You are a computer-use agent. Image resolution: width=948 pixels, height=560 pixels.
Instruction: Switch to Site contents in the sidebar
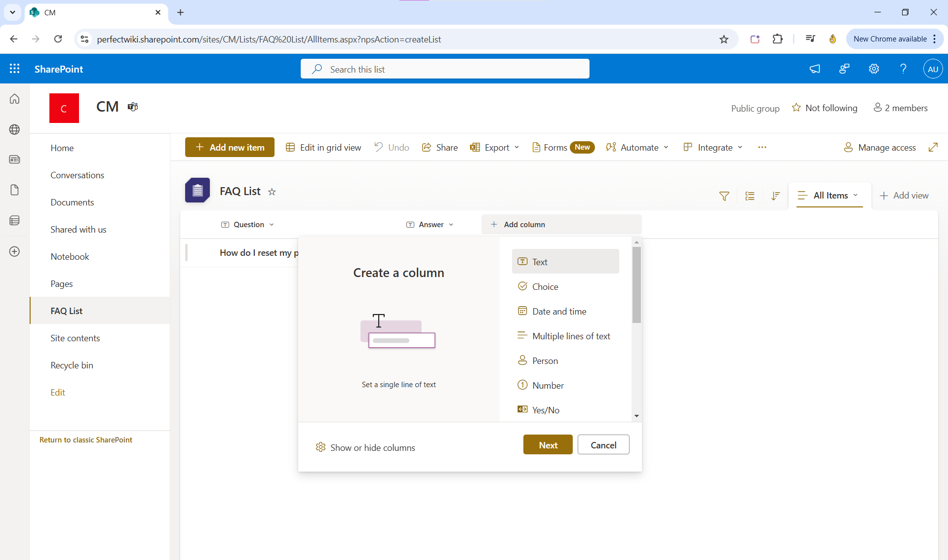[75, 338]
